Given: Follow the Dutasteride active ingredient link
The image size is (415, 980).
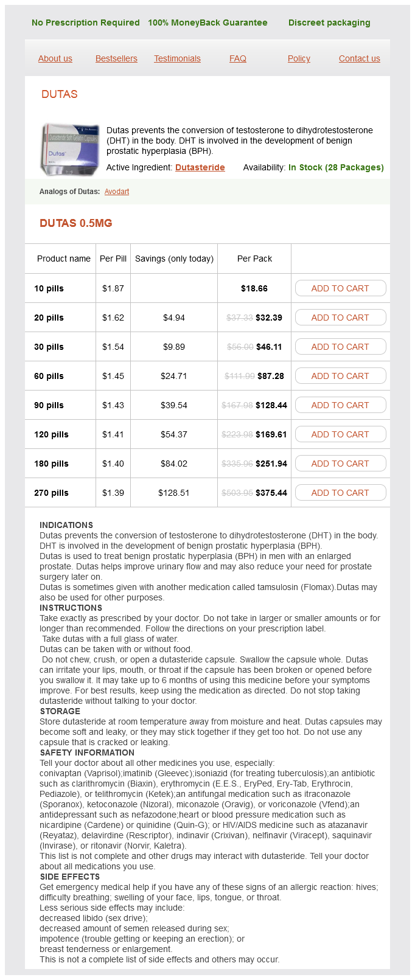Looking at the screenshot, I should 200,167.
